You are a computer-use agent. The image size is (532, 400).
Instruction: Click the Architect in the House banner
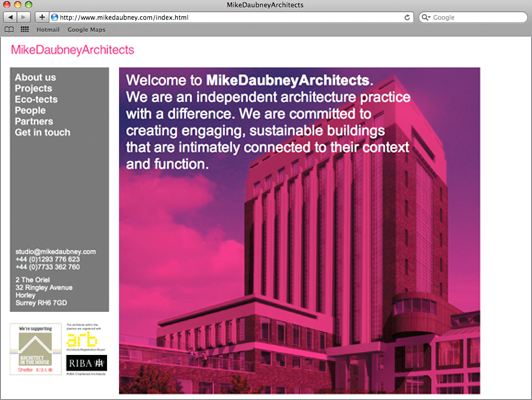(36, 349)
